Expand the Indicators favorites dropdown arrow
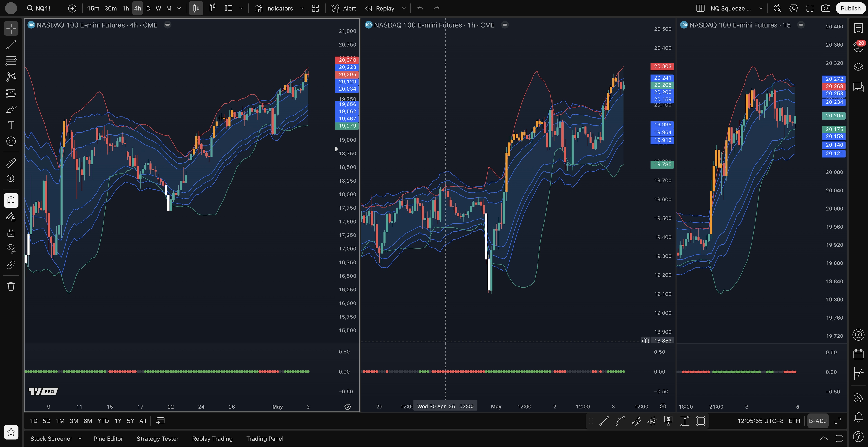The image size is (868, 447). [x=302, y=8]
